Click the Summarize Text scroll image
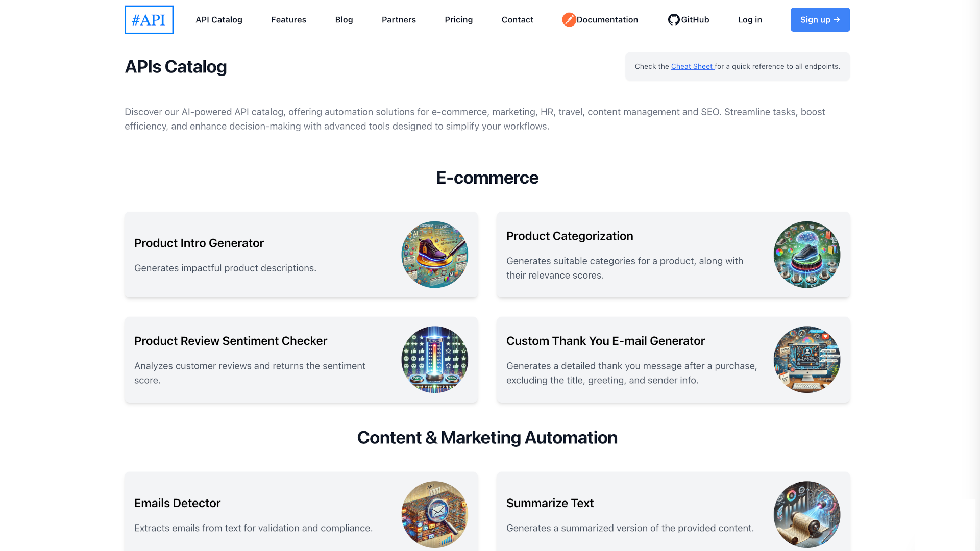Viewport: 980px width, 551px height. (x=806, y=514)
